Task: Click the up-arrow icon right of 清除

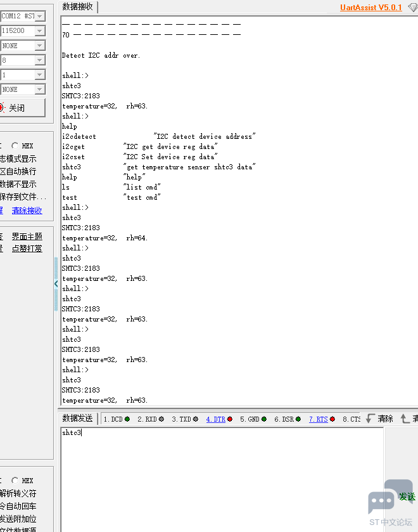Action: coord(405,418)
